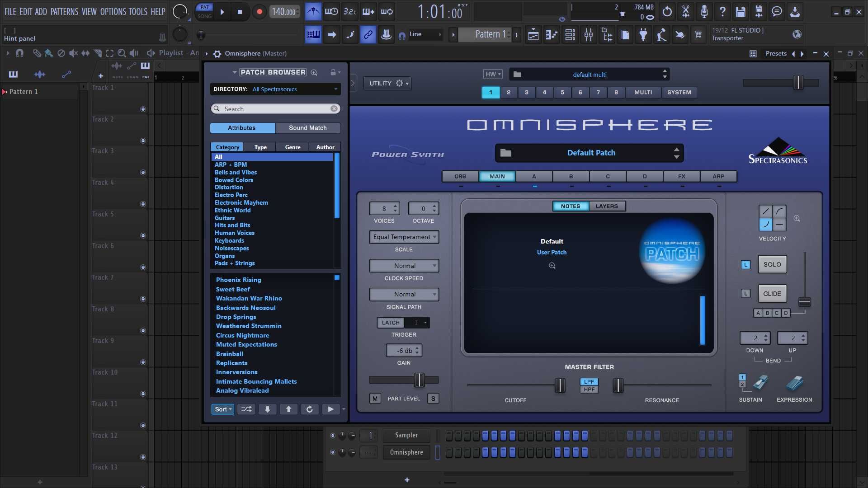Open the UTILITY menu dropdown
This screenshot has height=488, width=868.
(x=388, y=83)
